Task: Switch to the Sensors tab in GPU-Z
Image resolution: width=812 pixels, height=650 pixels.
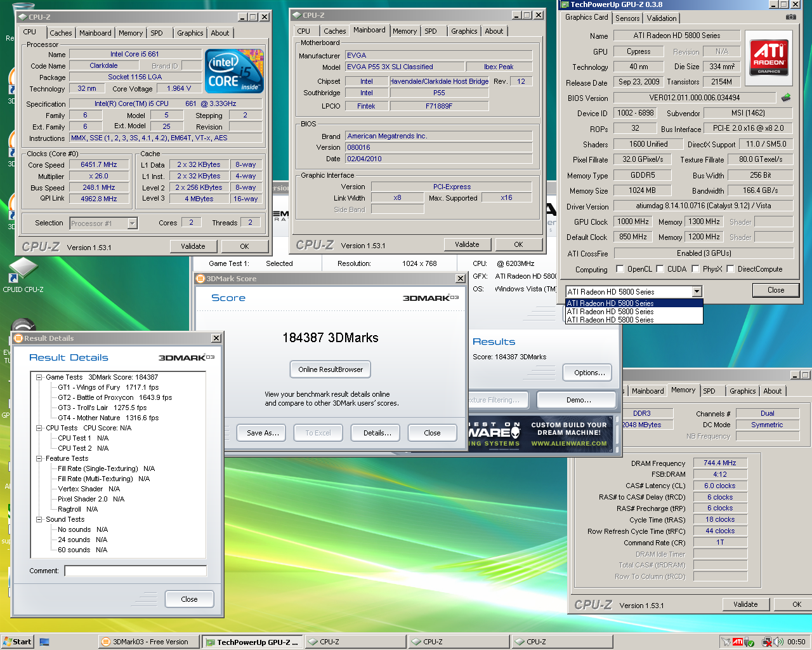Action: tap(627, 18)
